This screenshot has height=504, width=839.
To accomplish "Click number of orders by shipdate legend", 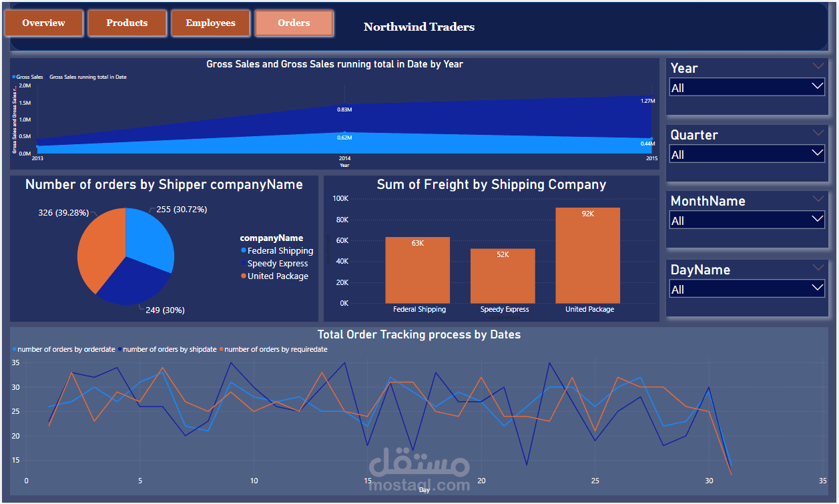I will pyautogui.click(x=168, y=349).
